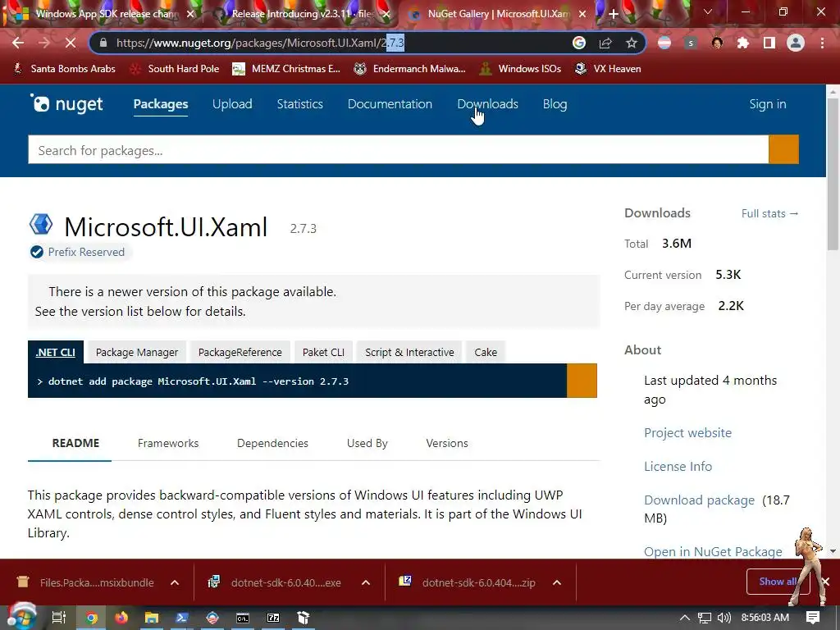840x630 pixels.
Task: Click the nuget logo
Action: click(x=66, y=103)
